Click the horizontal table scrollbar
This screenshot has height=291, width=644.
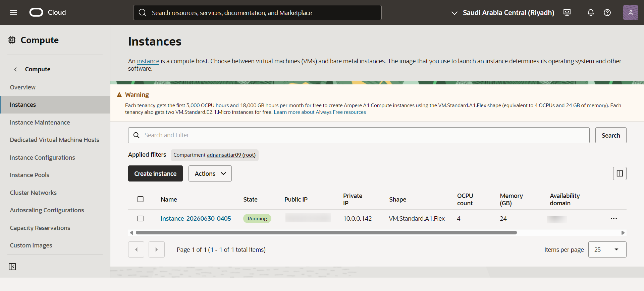326,233
